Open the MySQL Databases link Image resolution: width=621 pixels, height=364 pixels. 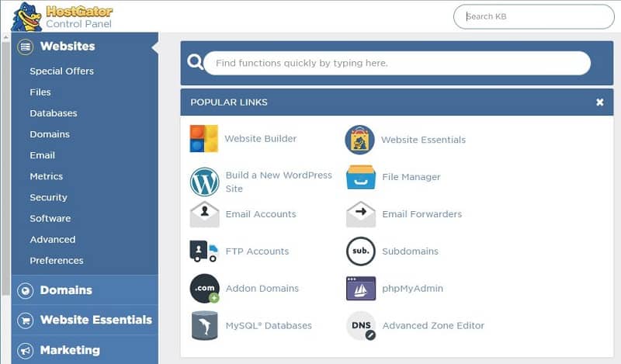269,325
